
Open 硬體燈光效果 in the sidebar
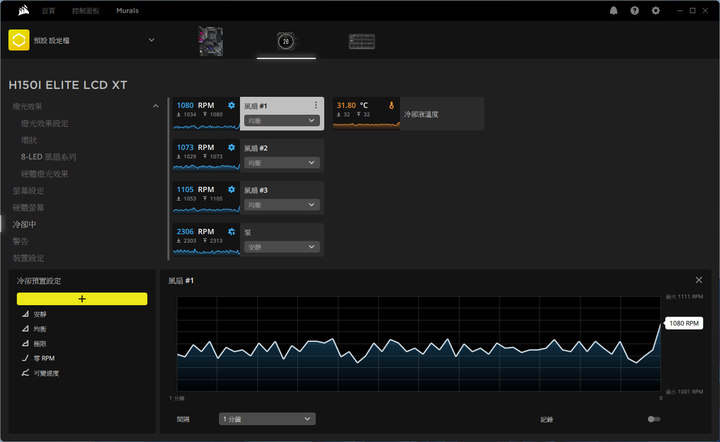(45, 174)
